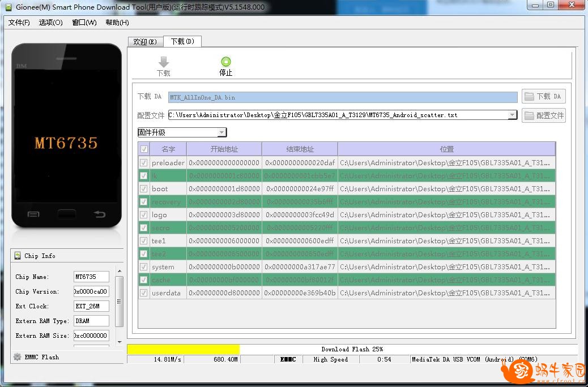Viewport: 588px width, 387px height.
Task: Click the scatter file browse button
Action: click(543, 115)
